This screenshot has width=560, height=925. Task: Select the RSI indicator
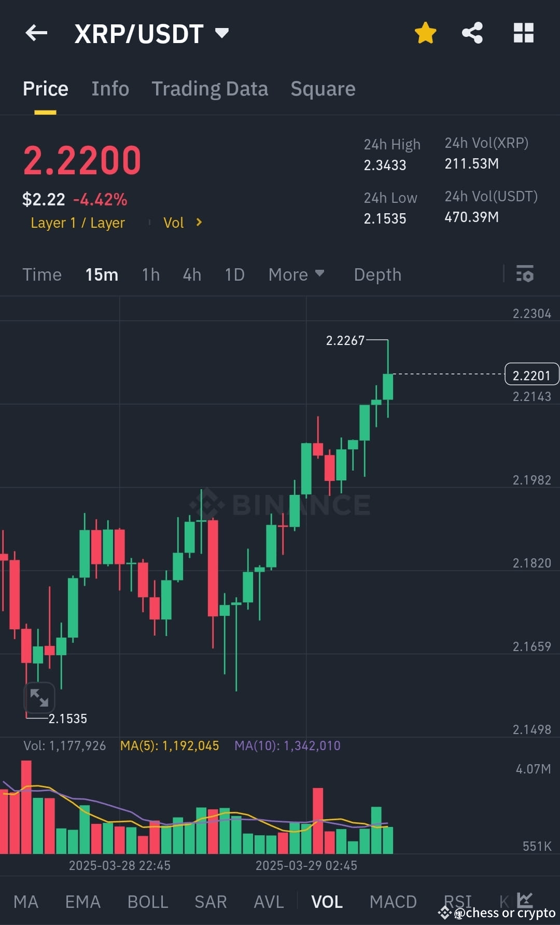[x=457, y=902]
